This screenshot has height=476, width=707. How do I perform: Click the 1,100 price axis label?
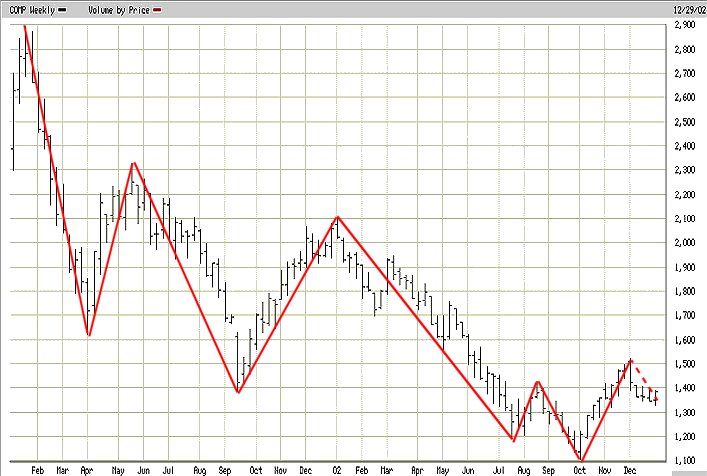685,460
